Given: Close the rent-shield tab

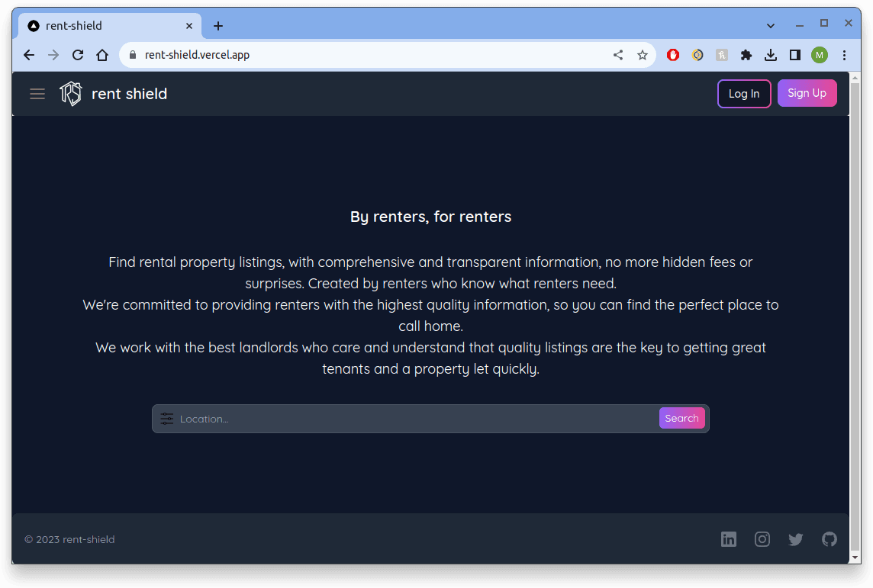Looking at the screenshot, I should pos(188,26).
